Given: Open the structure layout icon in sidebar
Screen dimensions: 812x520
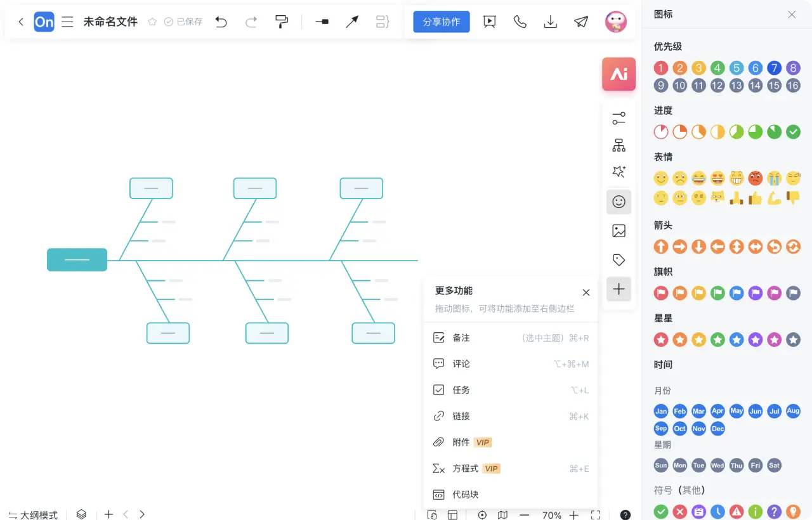Looking at the screenshot, I should [619, 145].
